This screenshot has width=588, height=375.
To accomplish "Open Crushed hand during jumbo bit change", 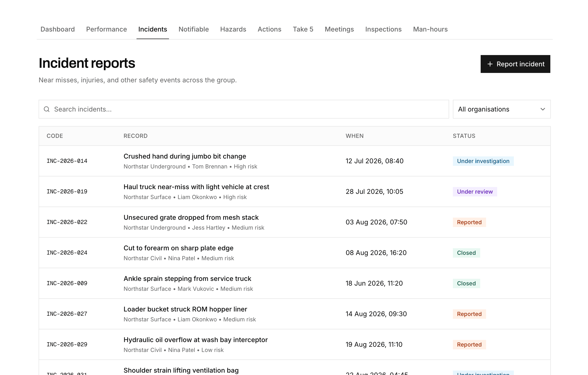I will point(185,156).
